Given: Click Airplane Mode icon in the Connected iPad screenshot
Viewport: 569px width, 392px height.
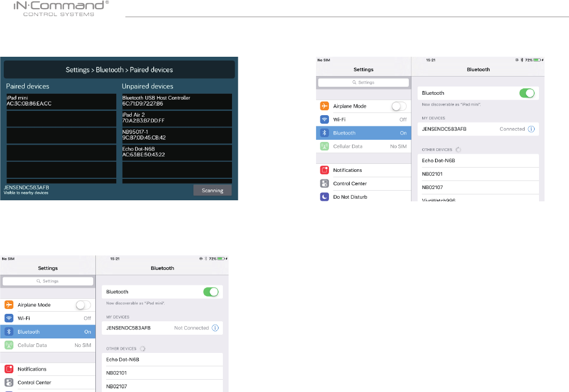Looking at the screenshot, I should (x=325, y=106).
